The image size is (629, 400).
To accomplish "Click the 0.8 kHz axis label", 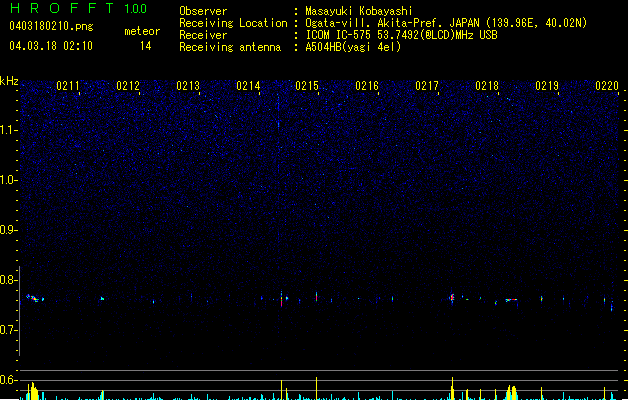I will 8,280.
